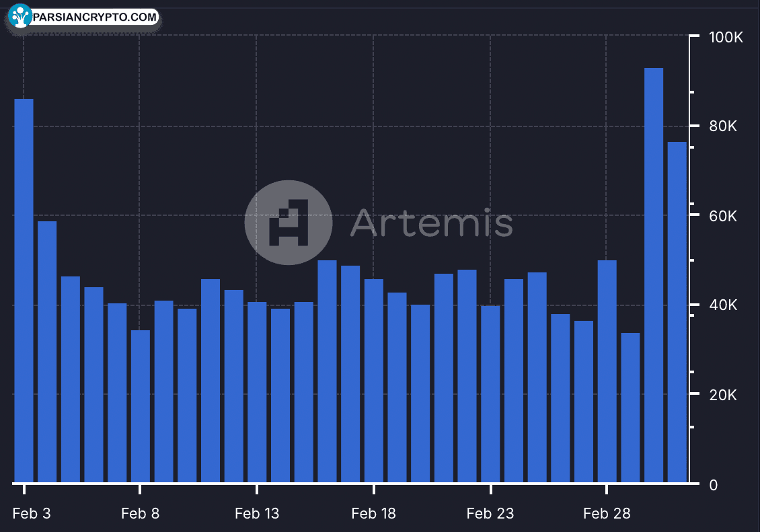This screenshot has height=532, width=760.
Task: Click the Feb 13 axis label
Action: click(257, 513)
